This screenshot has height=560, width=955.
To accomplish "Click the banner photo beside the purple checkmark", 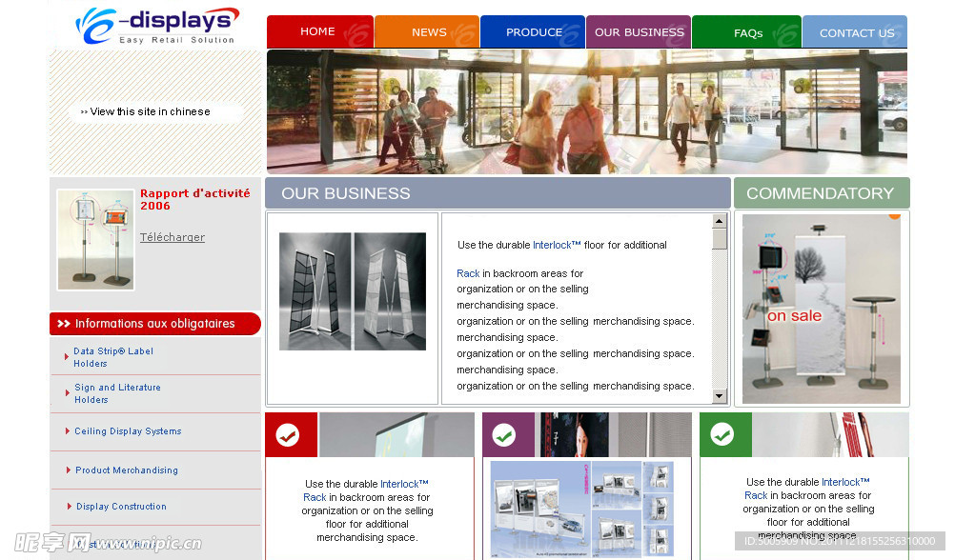I will point(614,434).
